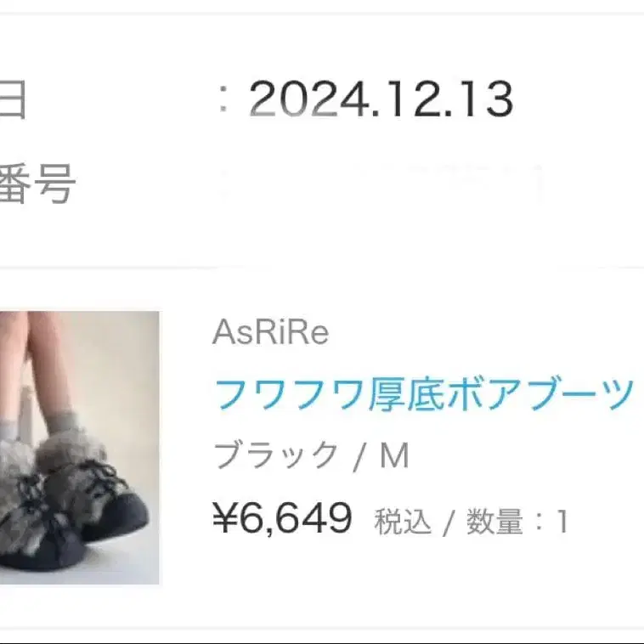Click the blurred order number value

(381, 184)
